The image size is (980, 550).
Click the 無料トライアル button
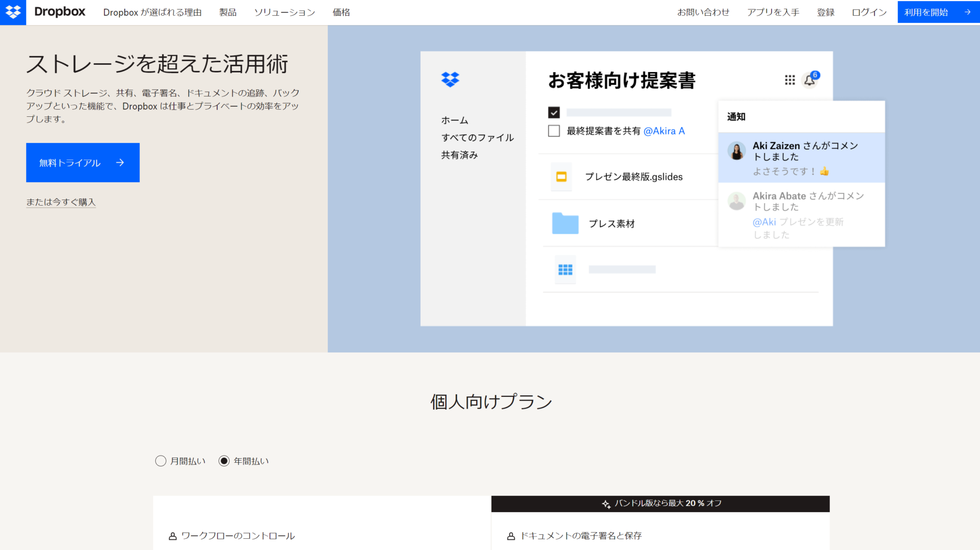(x=82, y=162)
